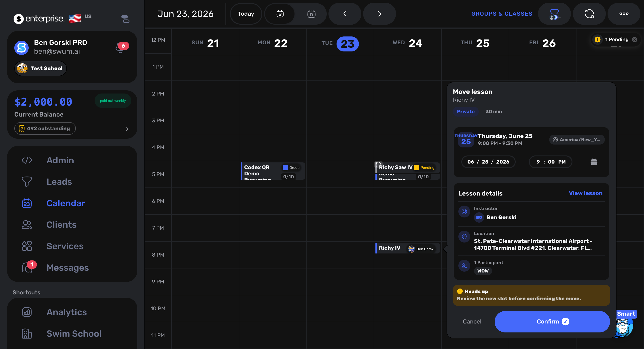644x349 pixels.
Task: Go to previous week arrow
Action: [345, 14]
